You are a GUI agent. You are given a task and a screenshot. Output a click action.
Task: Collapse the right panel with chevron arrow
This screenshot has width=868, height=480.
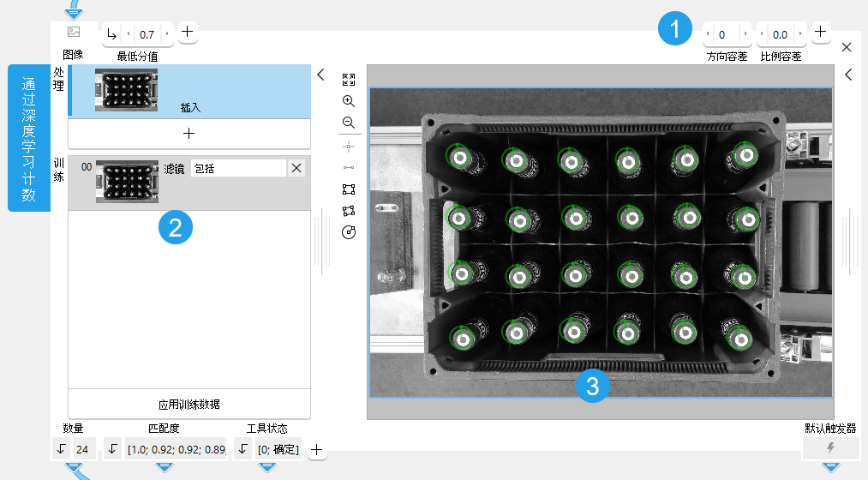[847, 75]
